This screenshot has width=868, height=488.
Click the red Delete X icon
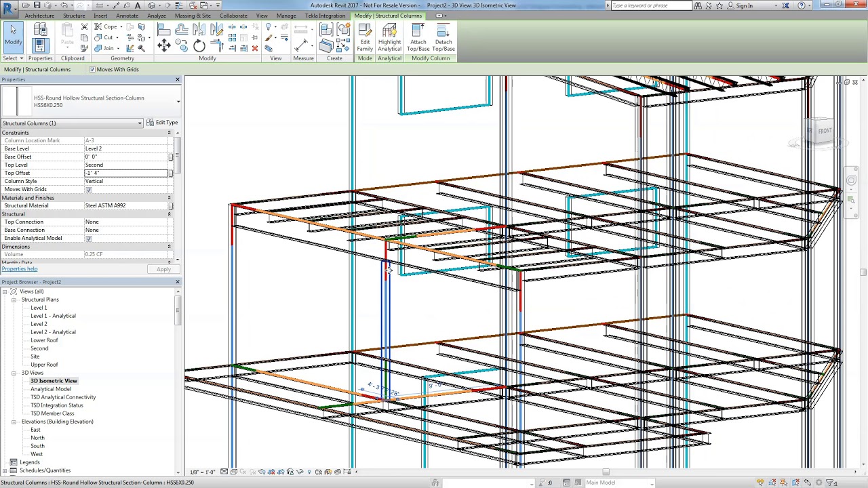coord(255,48)
